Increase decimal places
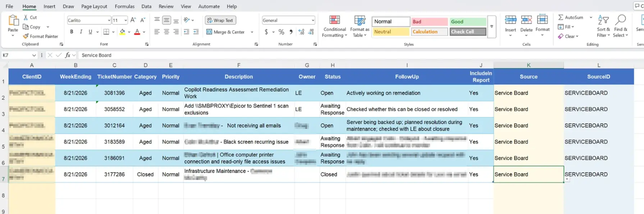This screenshot has height=214, width=644. click(301, 32)
